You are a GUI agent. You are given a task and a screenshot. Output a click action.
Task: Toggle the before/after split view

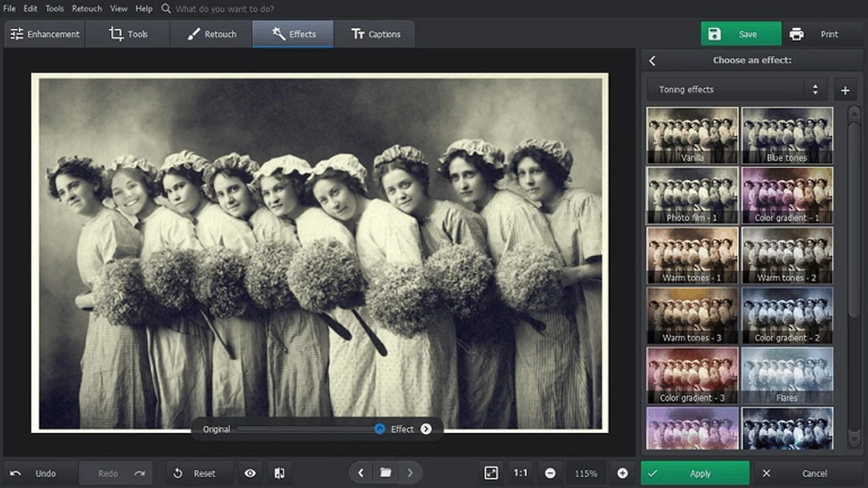[x=279, y=473]
